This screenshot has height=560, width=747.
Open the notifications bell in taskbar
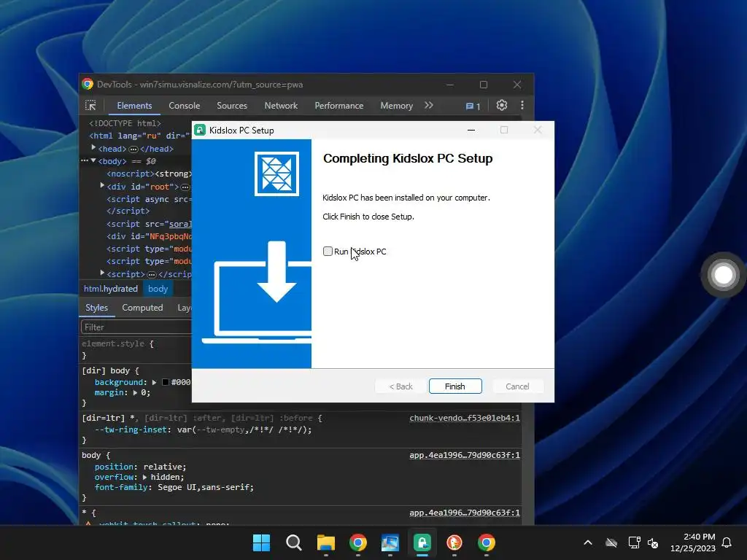727,542
